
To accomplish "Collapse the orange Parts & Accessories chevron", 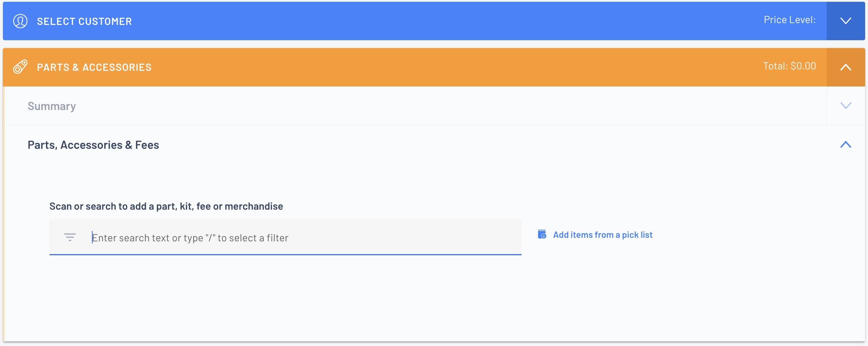I will coord(846,67).
